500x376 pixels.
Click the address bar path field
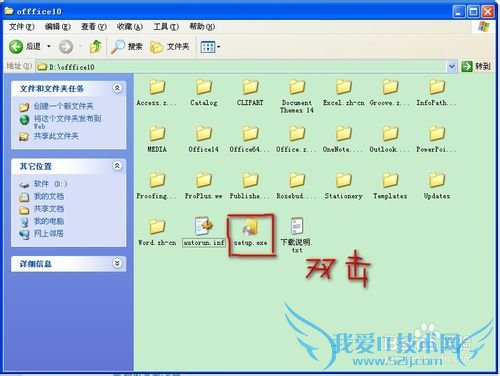click(x=241, y=67)
